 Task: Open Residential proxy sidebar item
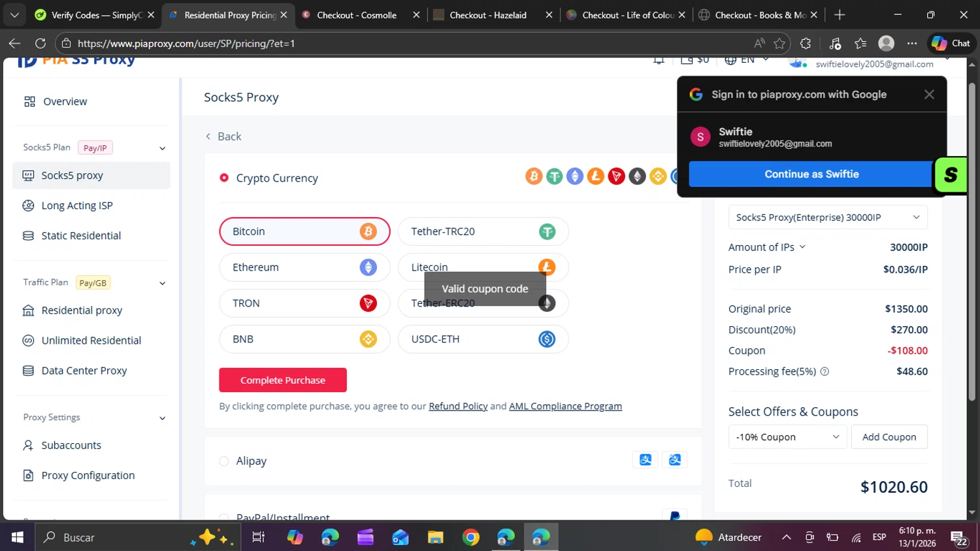click(91, 310)
